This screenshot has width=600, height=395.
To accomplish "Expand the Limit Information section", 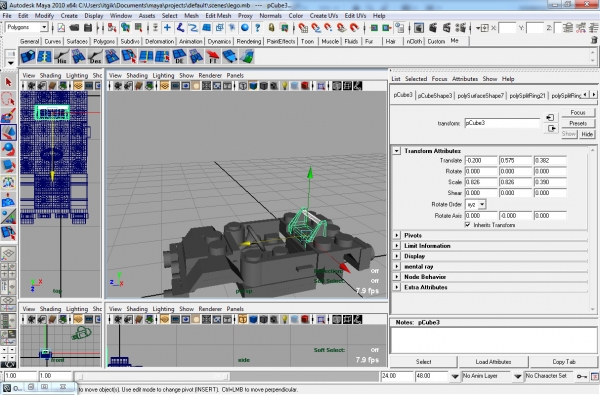I will pyautogui.click(x=397, y=246).
